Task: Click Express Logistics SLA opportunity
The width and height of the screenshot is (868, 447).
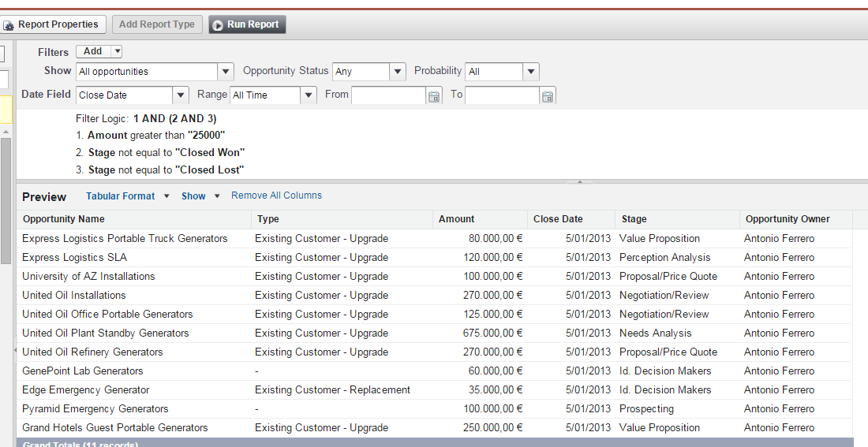Action: [74, 257]
